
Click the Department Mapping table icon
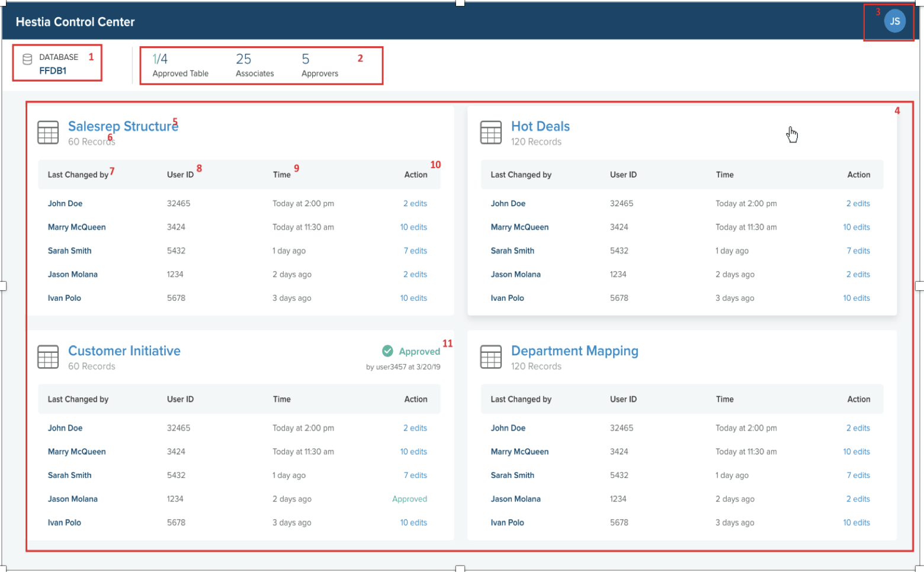click(490, 357)
